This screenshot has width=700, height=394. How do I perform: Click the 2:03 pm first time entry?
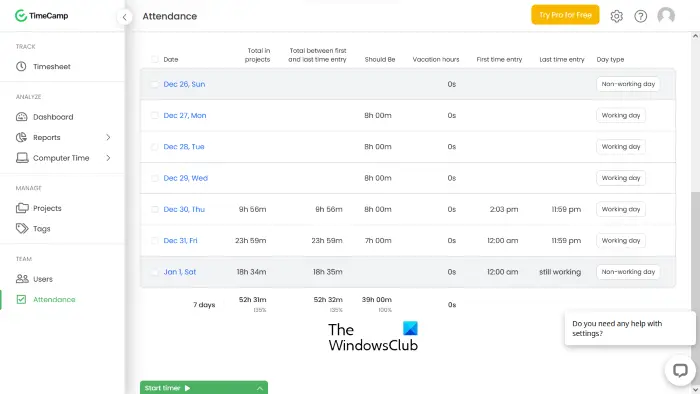tap(504, 209)
